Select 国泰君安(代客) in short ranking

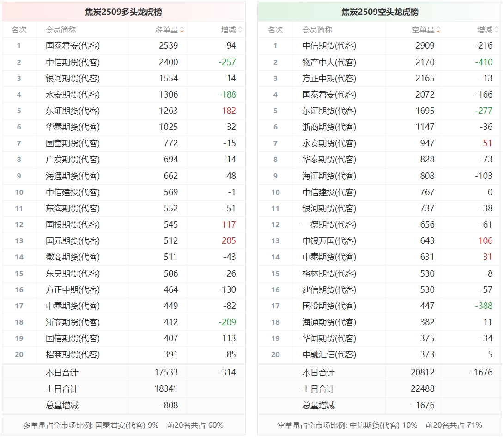click(x=329, y=95)
